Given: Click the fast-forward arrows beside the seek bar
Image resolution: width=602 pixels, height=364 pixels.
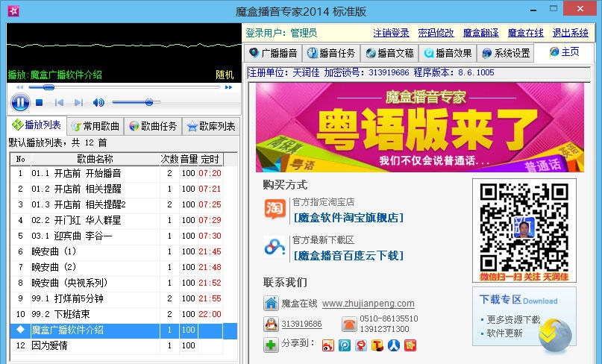Looking at the screenshot, I should (x=230, y=87).
